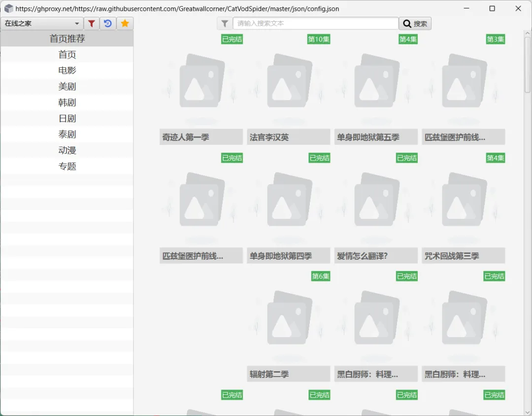Click the 单身即地狱第四季 title label

pos(289,256)
